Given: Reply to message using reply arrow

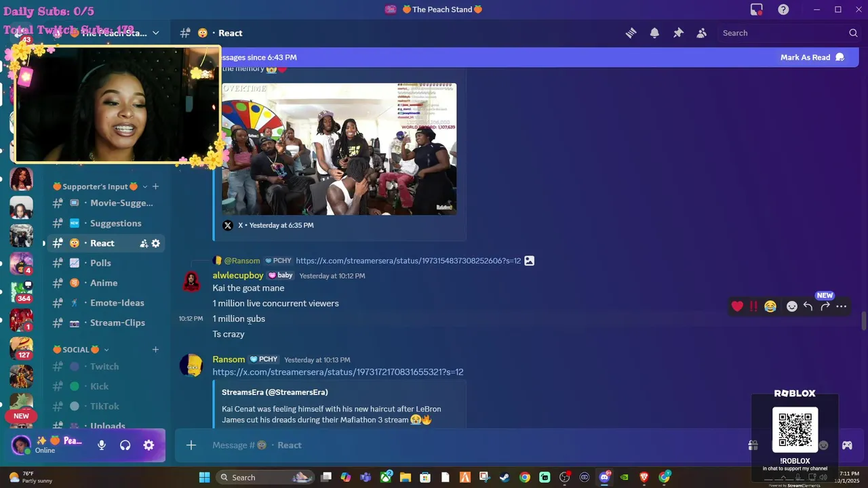Looking at the screenshot, I should [x=808, y=306].
